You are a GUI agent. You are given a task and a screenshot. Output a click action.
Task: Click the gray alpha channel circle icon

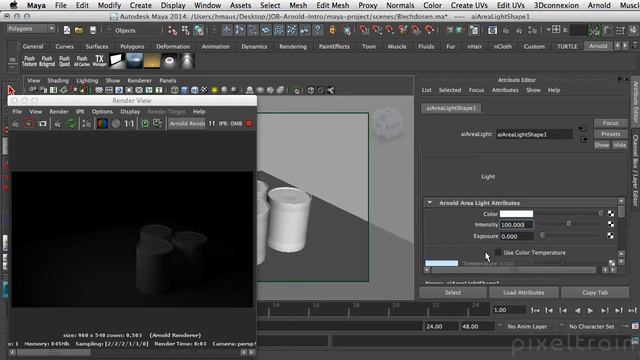(116, 123)
